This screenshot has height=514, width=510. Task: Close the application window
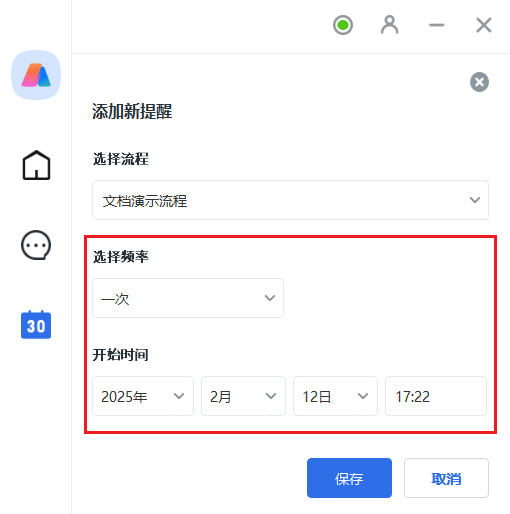tap(484, 25)
